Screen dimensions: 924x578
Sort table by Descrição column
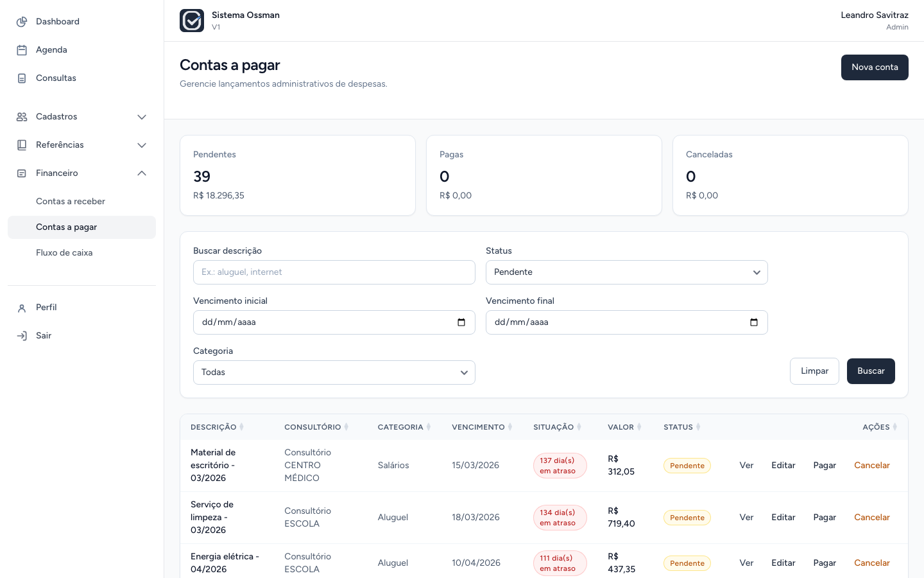click(x=217, y=427)
